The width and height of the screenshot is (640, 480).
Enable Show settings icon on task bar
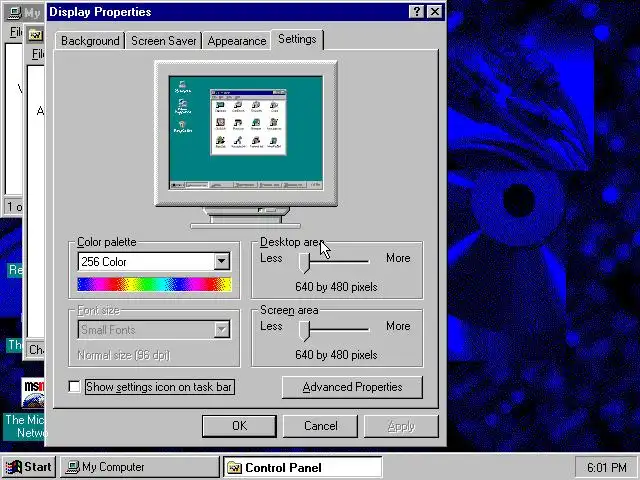74,387
